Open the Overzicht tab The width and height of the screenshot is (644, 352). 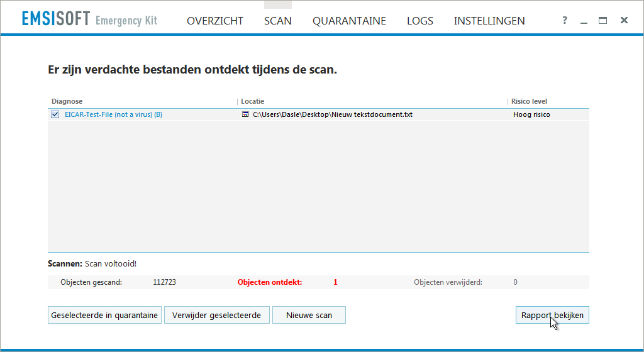coord(215,21)
